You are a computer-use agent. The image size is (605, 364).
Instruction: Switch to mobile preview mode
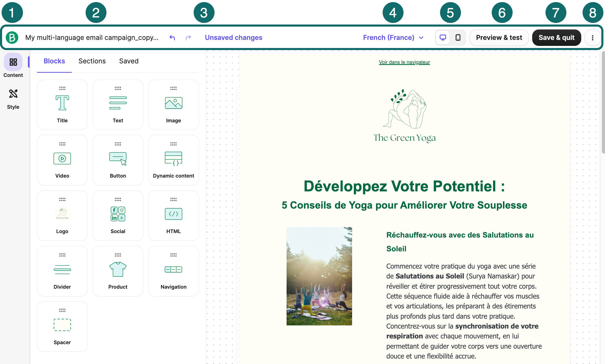point(458,38)
